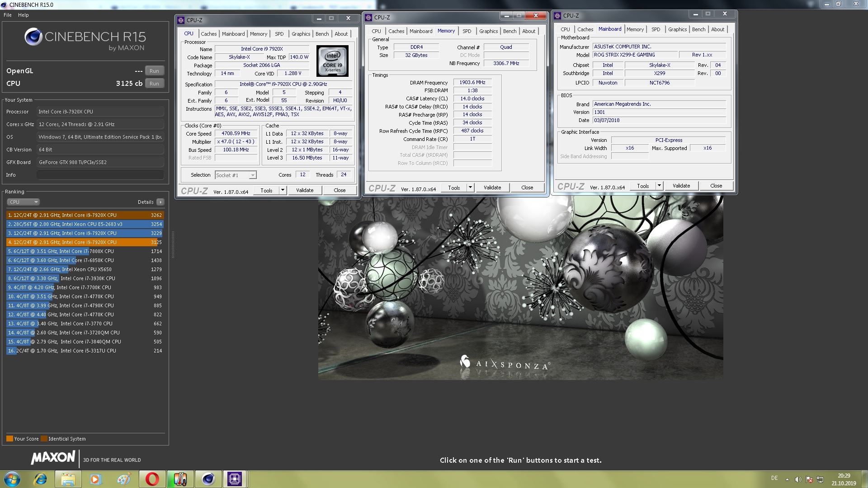
Task: Click the CPU-Z title icon in first window
Action: click(181, 20)
